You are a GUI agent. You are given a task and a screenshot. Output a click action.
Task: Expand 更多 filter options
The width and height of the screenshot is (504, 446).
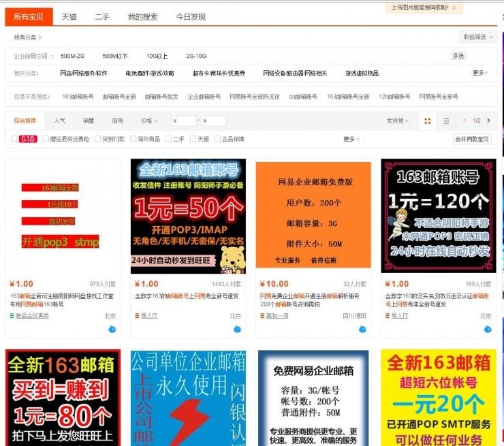pyautogui.click(x=351, y=139)
